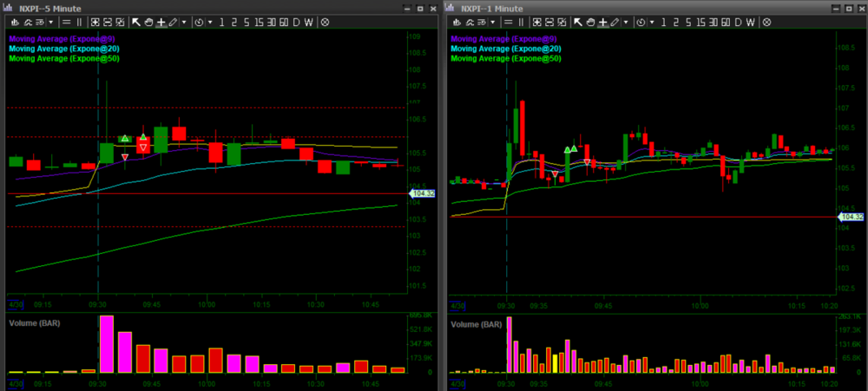
Task: Switch 5 Minute chart to Daily (D) timeframe
Action: (295, 22)
